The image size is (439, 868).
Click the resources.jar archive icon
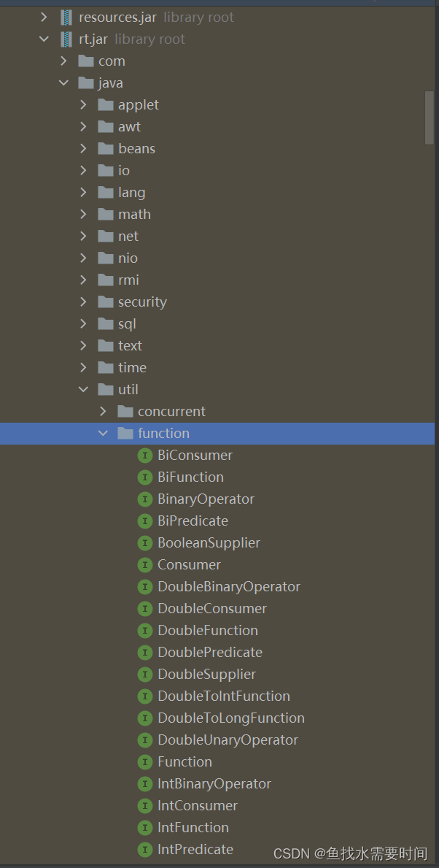pyautogui.click(x=66, y=18)
